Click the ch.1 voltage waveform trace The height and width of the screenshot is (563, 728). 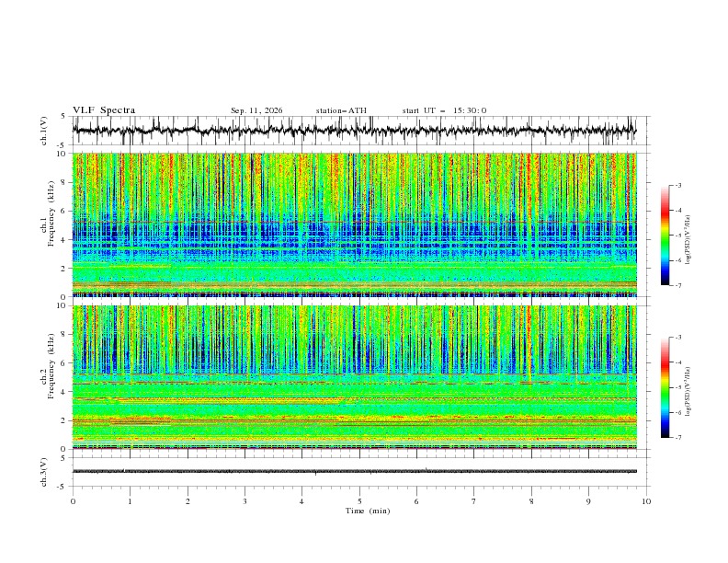coord(354,130)
